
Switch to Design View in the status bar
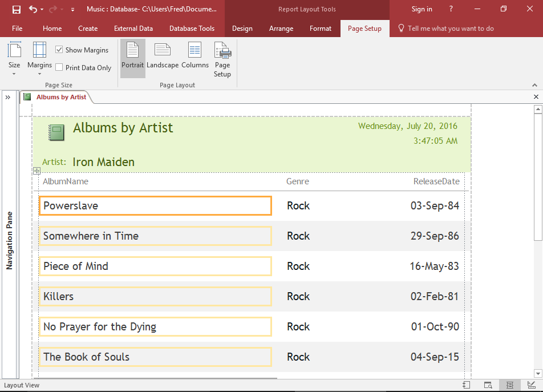[531, 385]
